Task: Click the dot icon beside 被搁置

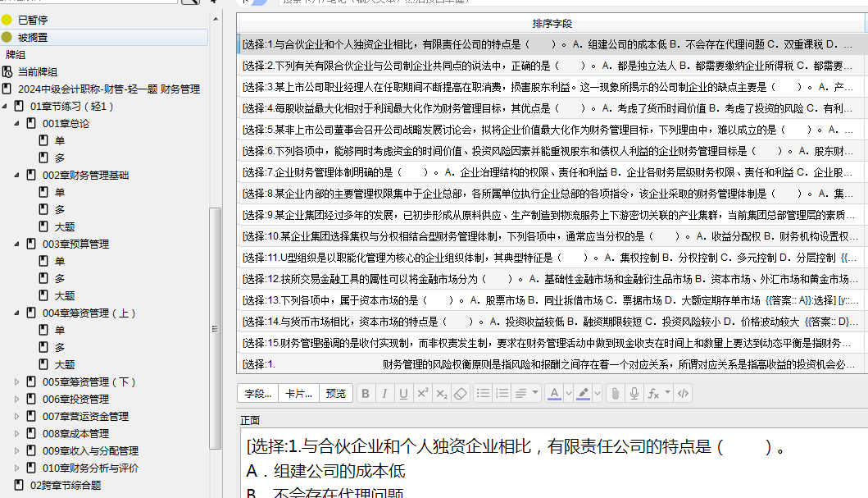Action: coord(7,37)
